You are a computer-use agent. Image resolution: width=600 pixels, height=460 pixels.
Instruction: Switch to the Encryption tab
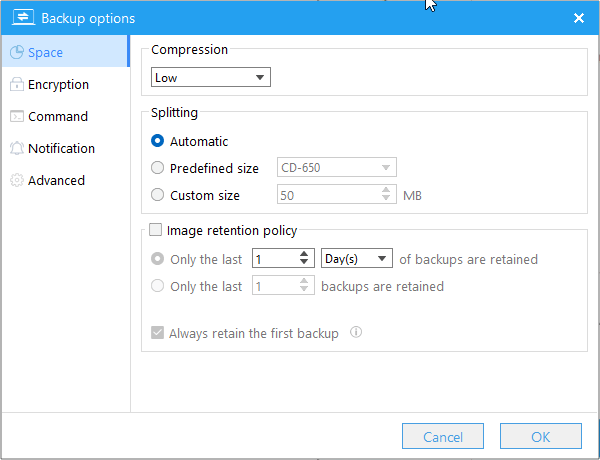[58, 85]
